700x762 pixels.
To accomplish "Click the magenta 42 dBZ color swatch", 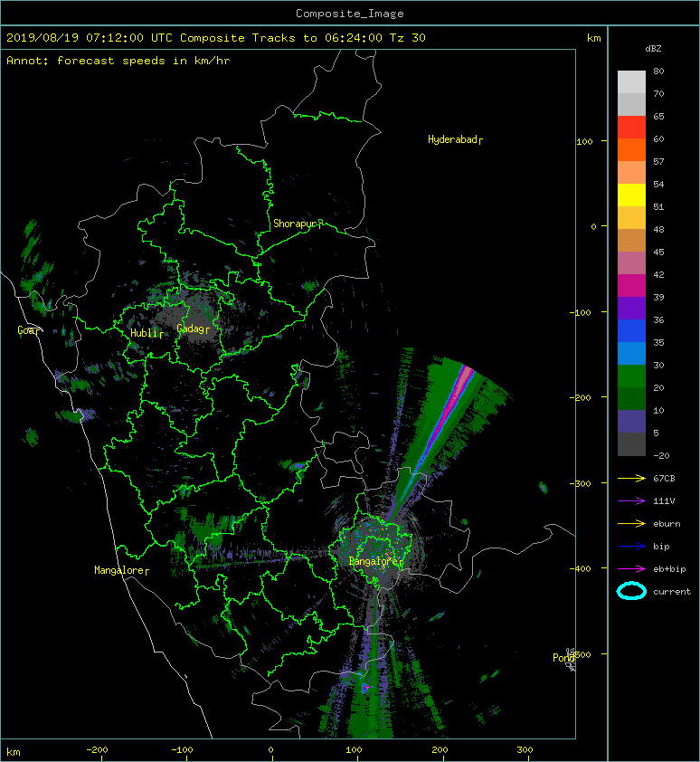I will [x=631, y=286].
